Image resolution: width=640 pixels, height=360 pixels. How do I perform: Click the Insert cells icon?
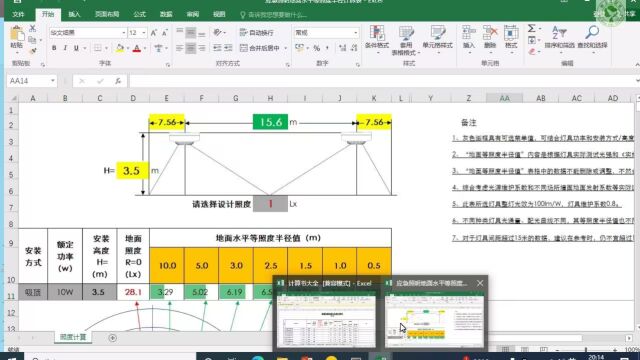[469, 33]
